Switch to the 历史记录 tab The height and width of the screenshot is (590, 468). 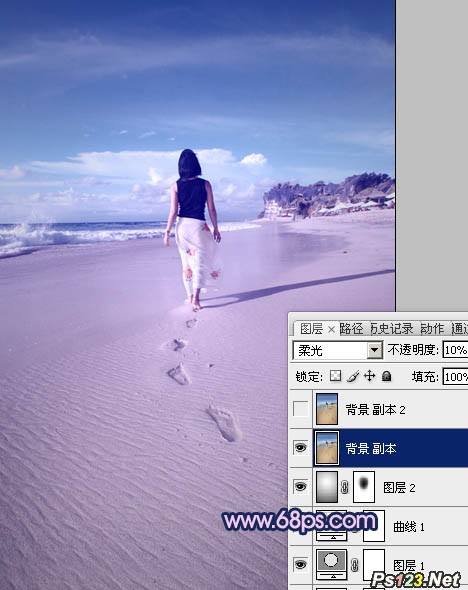tap(392, 329)
